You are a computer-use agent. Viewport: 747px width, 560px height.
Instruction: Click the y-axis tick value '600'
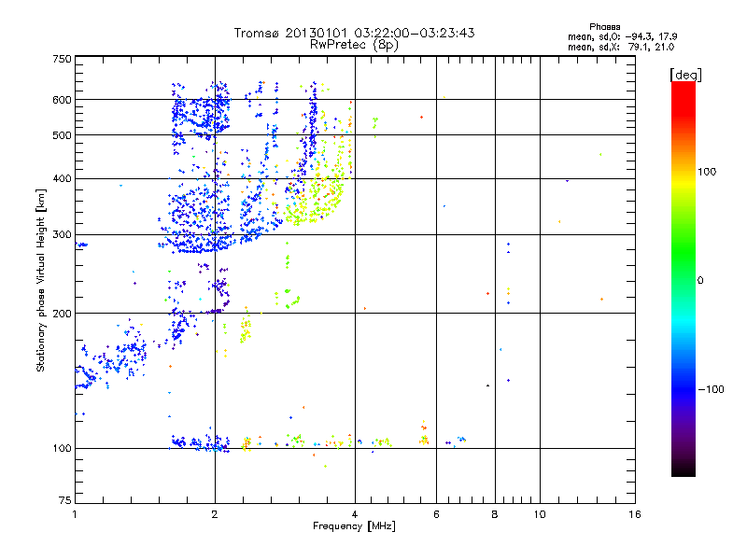pos(62,100)
